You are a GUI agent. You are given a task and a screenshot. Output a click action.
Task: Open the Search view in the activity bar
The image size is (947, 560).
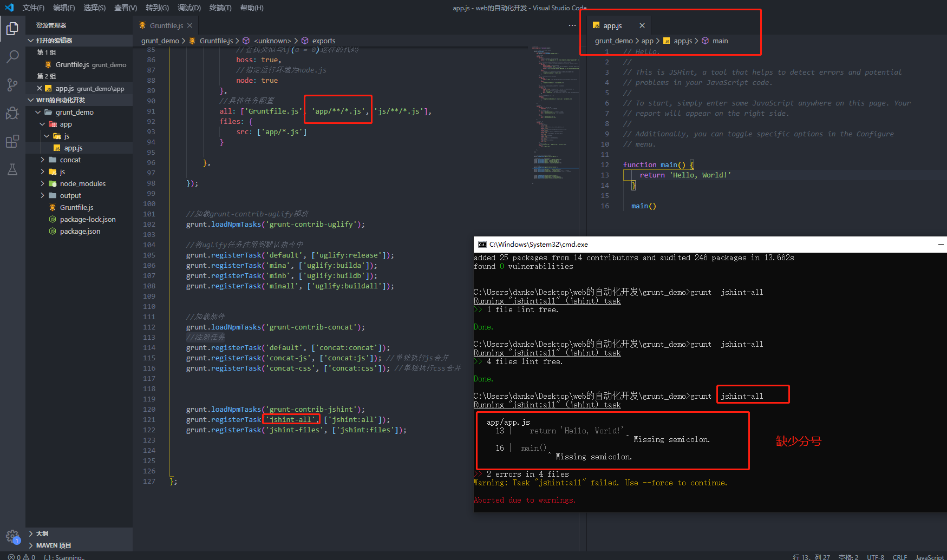[x=12, y=56]
